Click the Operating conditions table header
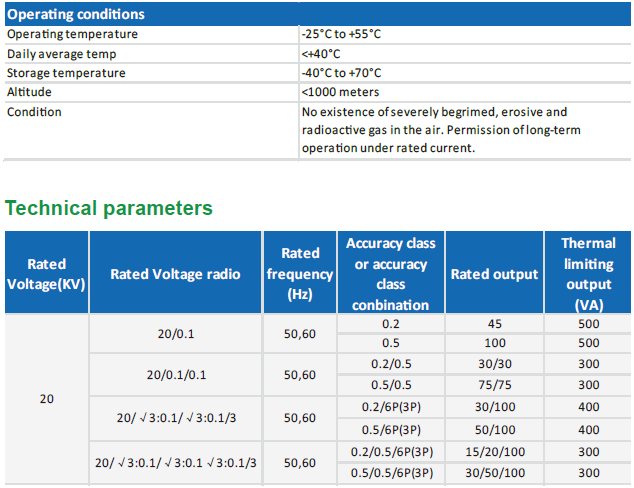This screenshot has height=488, width=634. pyautogui.click(x=76, y=14)
